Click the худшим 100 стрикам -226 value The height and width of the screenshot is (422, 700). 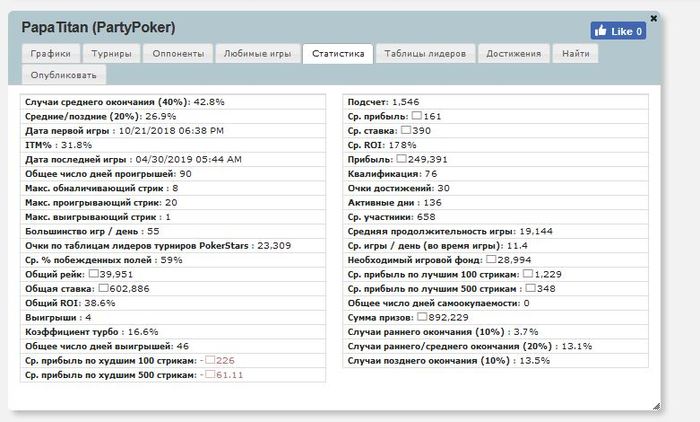pyautogui.click(x=217, y=360)
